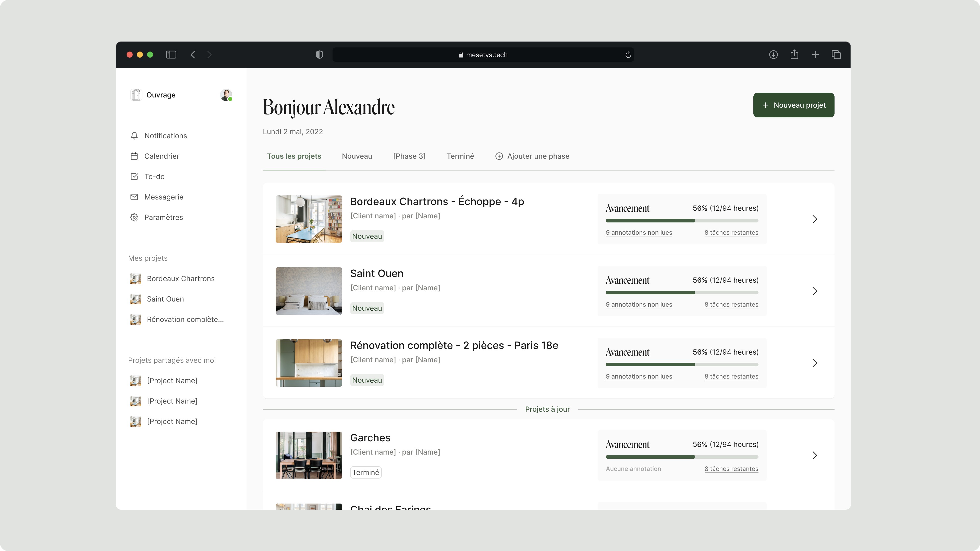Click the To-do checkbox icon
This screenshot has height=551, width=980.
(x=134, y=177)
